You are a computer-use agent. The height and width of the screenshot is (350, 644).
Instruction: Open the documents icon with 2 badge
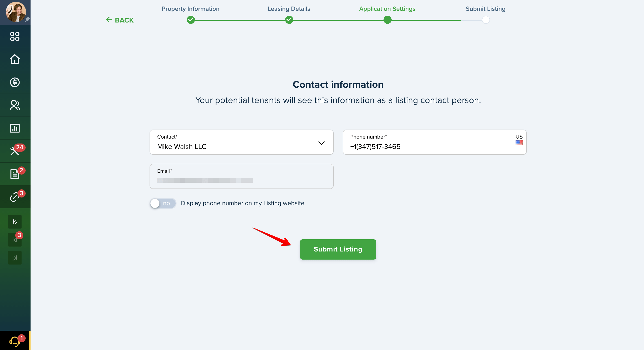pos(15,174)
